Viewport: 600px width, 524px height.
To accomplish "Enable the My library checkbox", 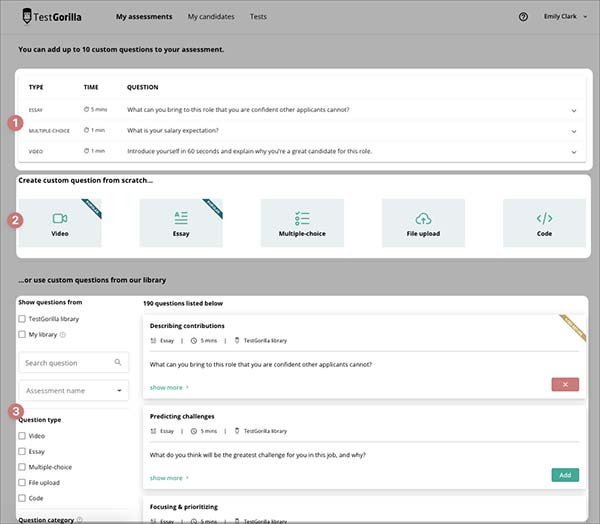I will click(22, 334).
